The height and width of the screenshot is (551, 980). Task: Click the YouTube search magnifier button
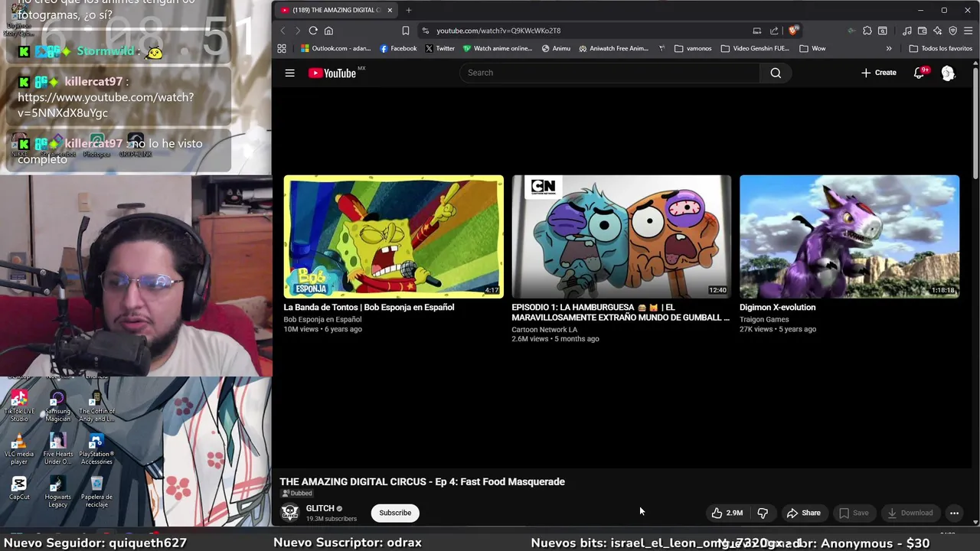click(776, 73)
